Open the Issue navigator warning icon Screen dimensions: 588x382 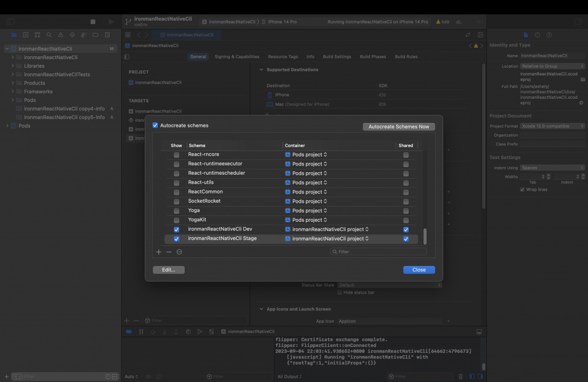pyautogui.click(x=60, y=35)
